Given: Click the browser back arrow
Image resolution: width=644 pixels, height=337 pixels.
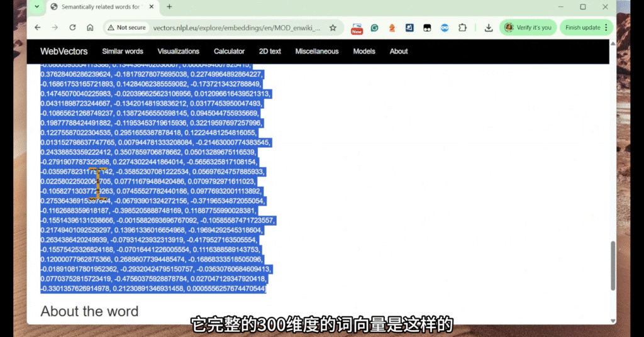Looking at the screenshot, I should [38, 28].
